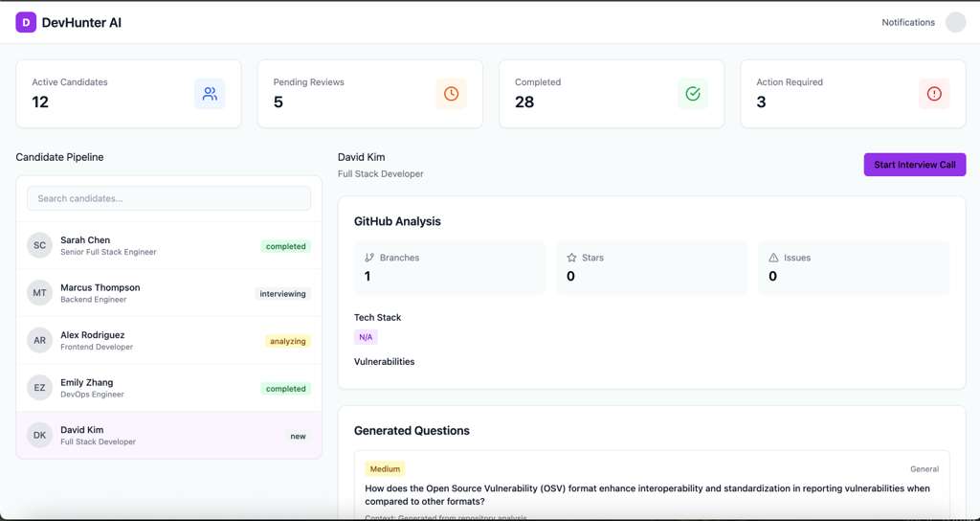Click the Action Required count 3

(x=761, y=102)
